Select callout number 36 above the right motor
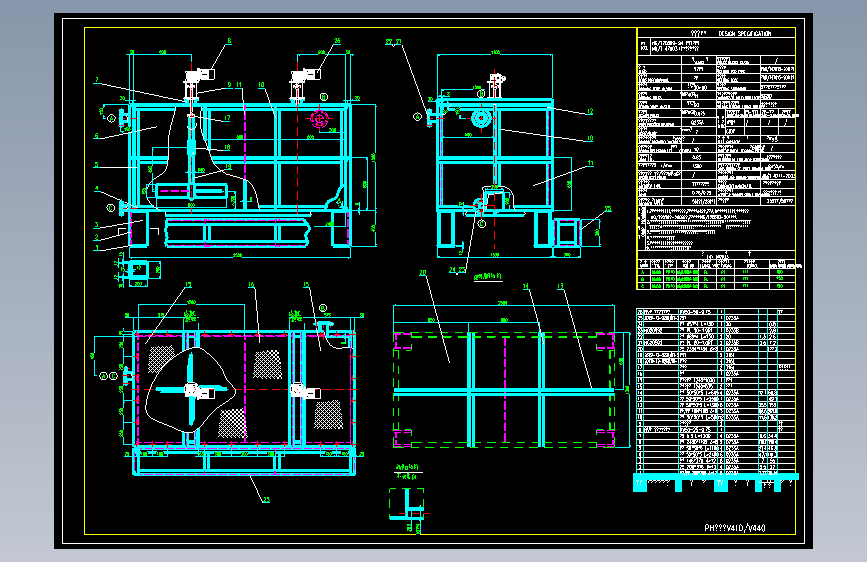Viewport: 867px width, 562px height. click(337, 41)
